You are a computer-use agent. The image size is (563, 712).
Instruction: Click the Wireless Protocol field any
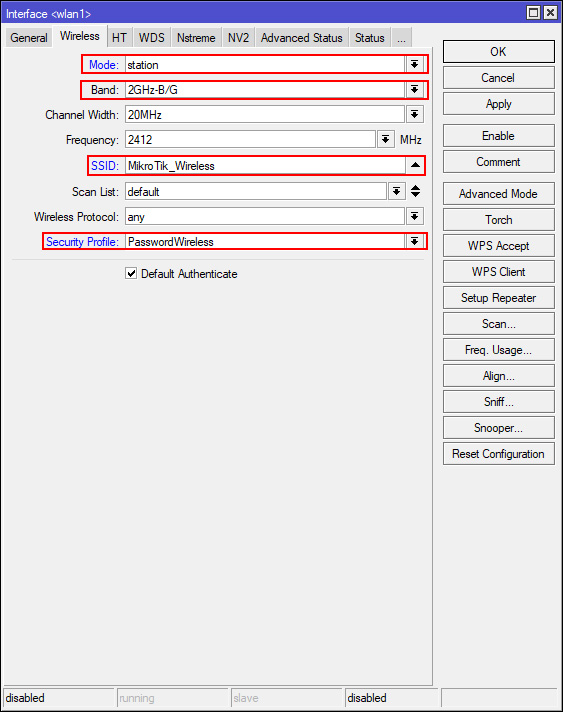coord(265,217)
